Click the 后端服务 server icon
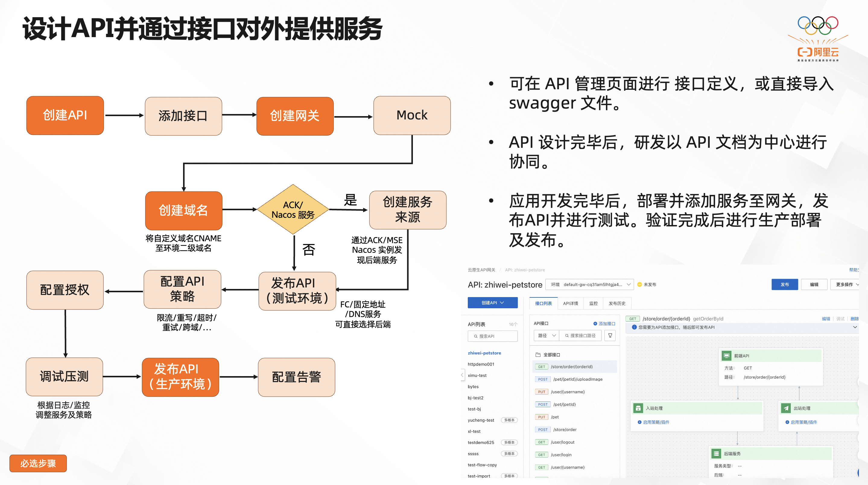868x485 pixels. pos(716,454)
